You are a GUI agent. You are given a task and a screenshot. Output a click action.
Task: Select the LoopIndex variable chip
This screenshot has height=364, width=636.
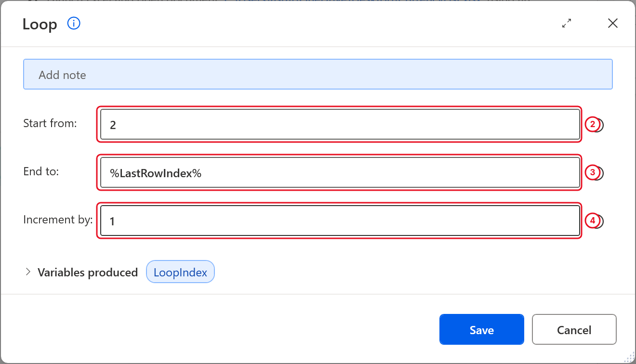click(x=180, y=273)
